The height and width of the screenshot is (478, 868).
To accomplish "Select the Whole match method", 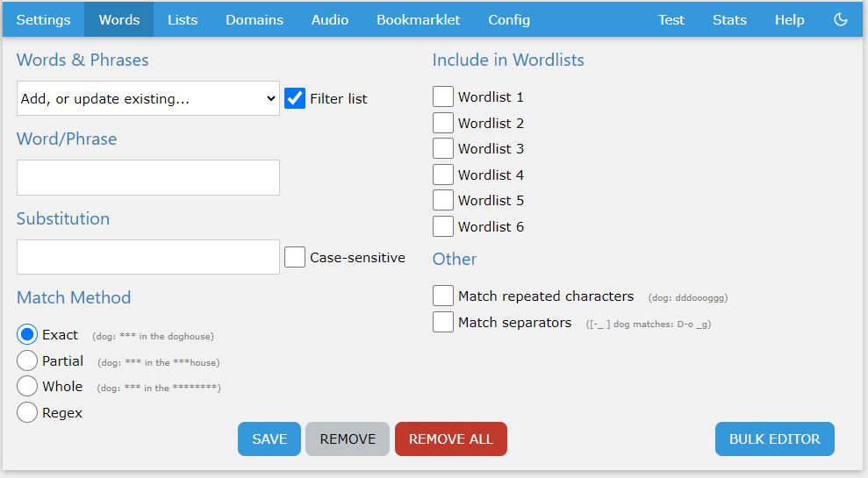I will [27, 386].
